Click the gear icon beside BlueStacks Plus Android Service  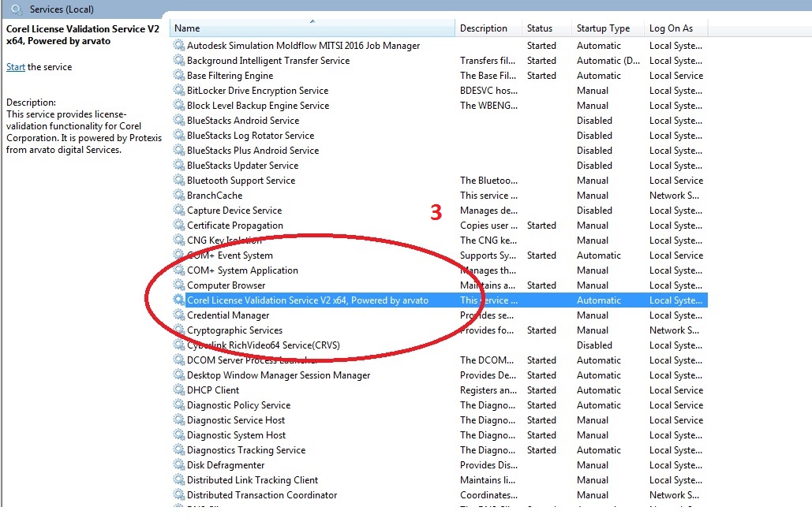178,150
